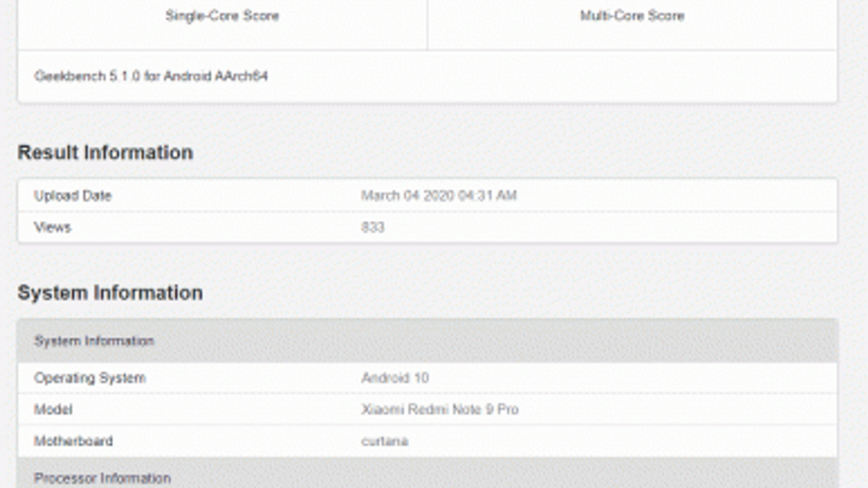Click the Model row label
This screenshot has height=488, width=868.
pos(53,409)
